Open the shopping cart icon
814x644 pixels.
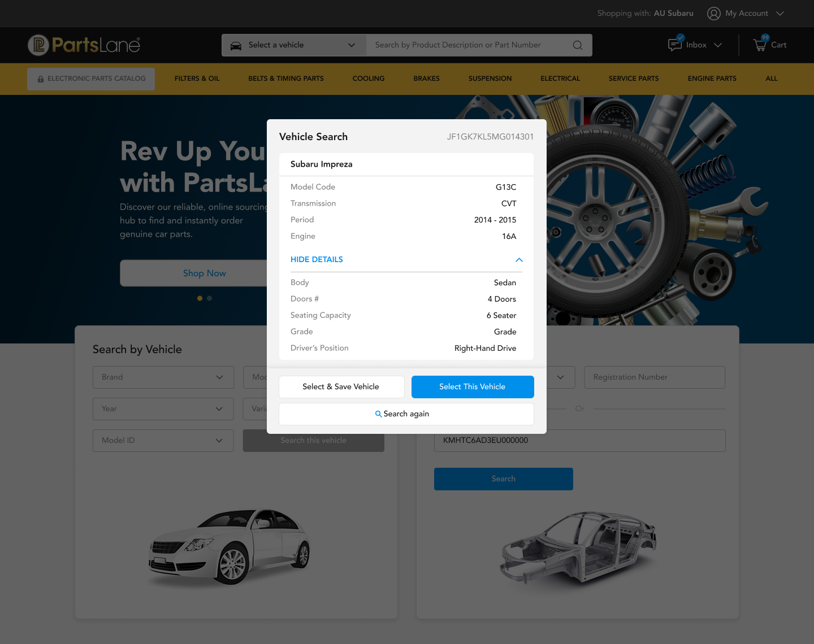(x=760, y=45)
